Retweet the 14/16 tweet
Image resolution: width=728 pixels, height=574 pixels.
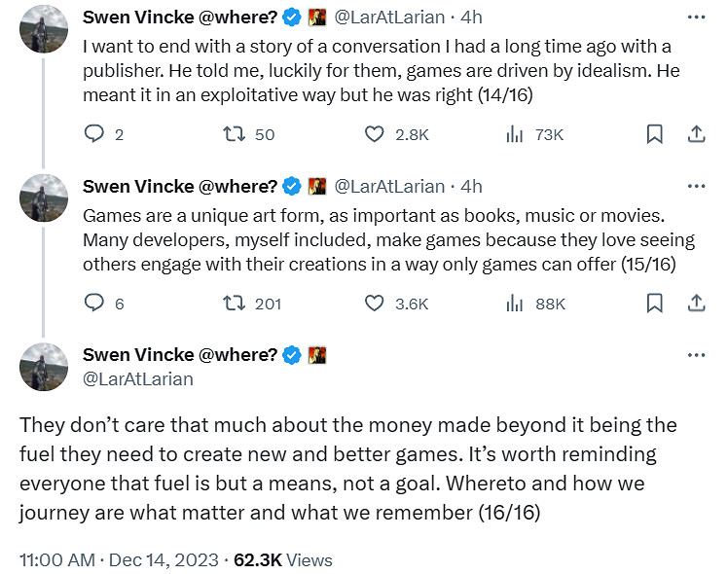coord(234,134)
